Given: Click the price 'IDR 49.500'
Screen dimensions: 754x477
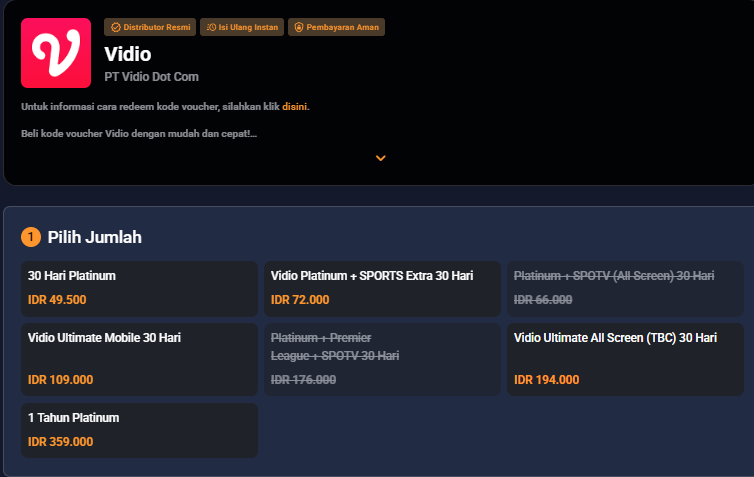Looking at the screenshot, I should [57, 300].
